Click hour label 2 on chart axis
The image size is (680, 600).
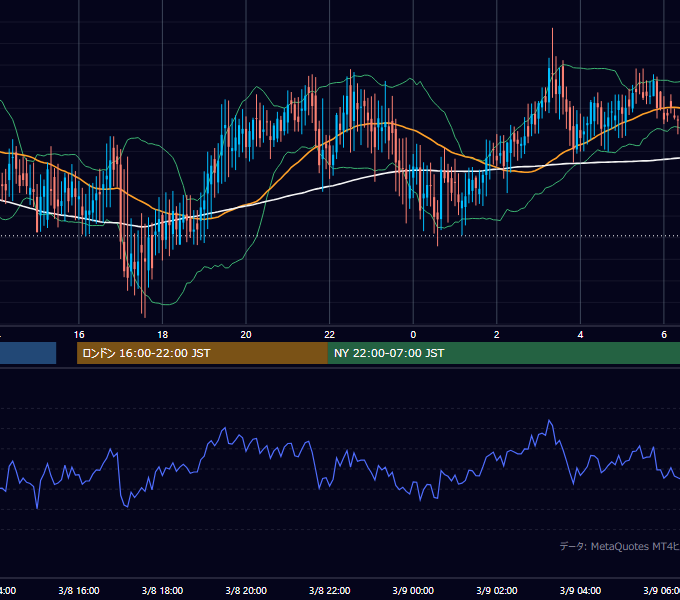pos(497,335)
